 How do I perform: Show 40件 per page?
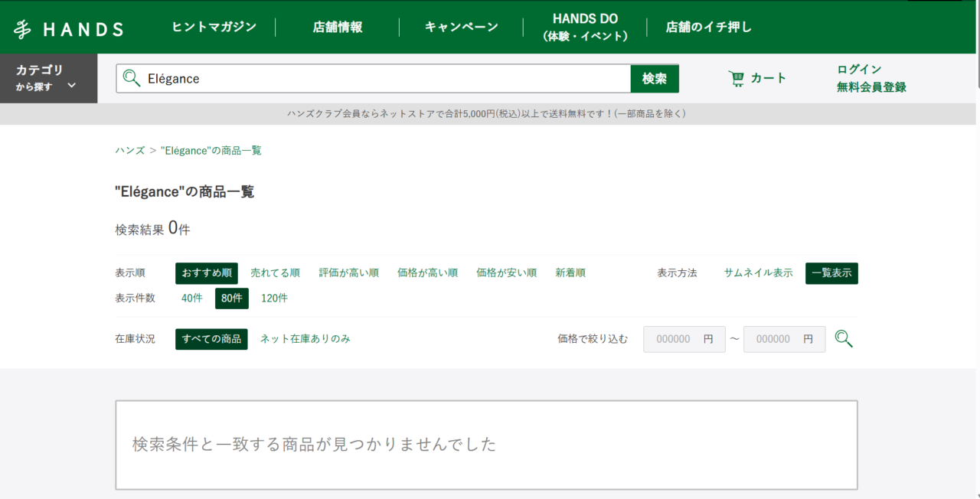click(192, 298)
